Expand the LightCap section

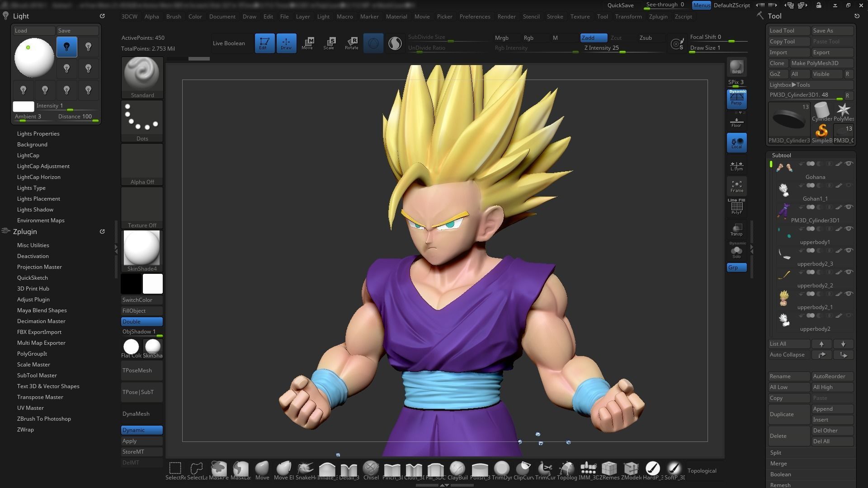pyautogui.click(x=28, y=155)
